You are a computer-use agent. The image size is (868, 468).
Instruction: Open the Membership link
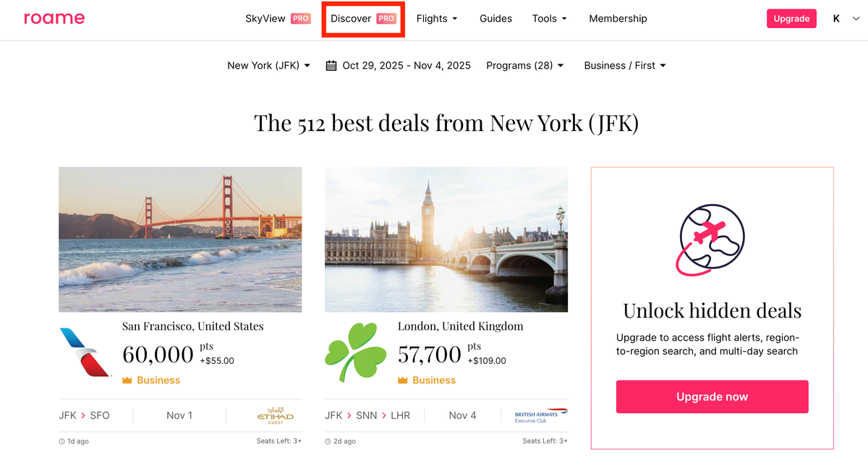coord(618,19)
